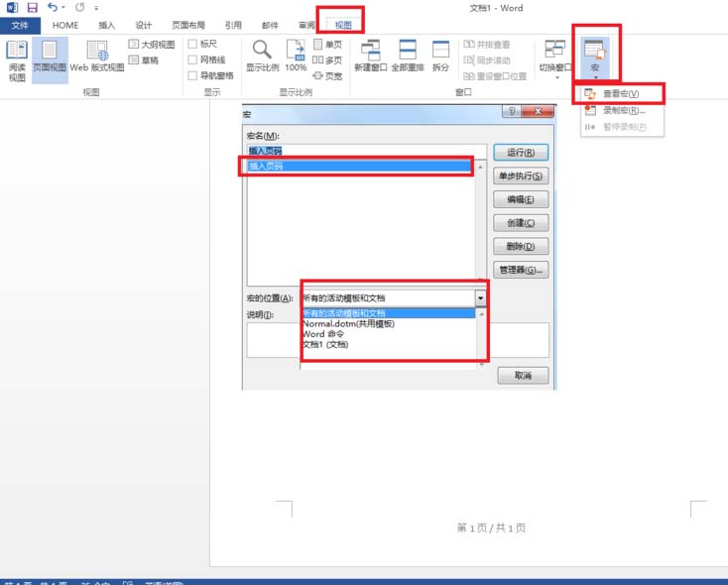Click View Side by Side (并排查看)

pos(487,44)
